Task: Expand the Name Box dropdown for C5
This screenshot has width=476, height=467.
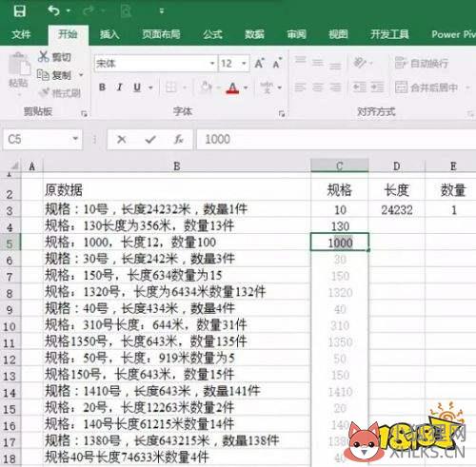Action: pyautogui.click(x=75, y=139)
